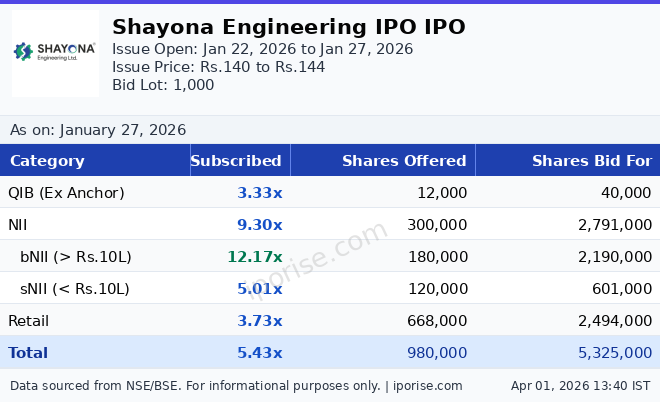The width and height of the screenshot is (660, 402).
Task: Click the NII category row label
Action: (x=20, y=225)
